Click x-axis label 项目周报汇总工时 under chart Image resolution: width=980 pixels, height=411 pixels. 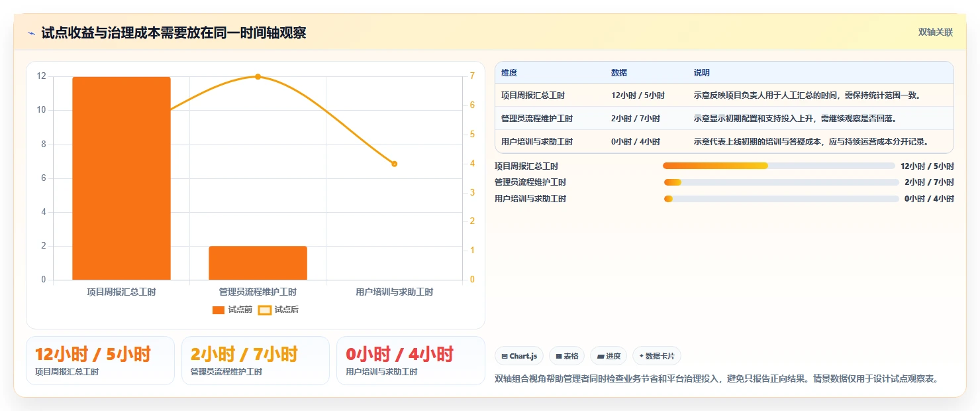(121, 292)
